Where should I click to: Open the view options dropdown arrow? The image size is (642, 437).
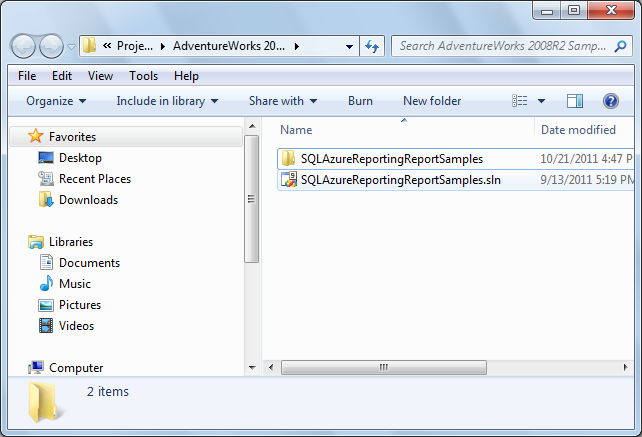541,101
